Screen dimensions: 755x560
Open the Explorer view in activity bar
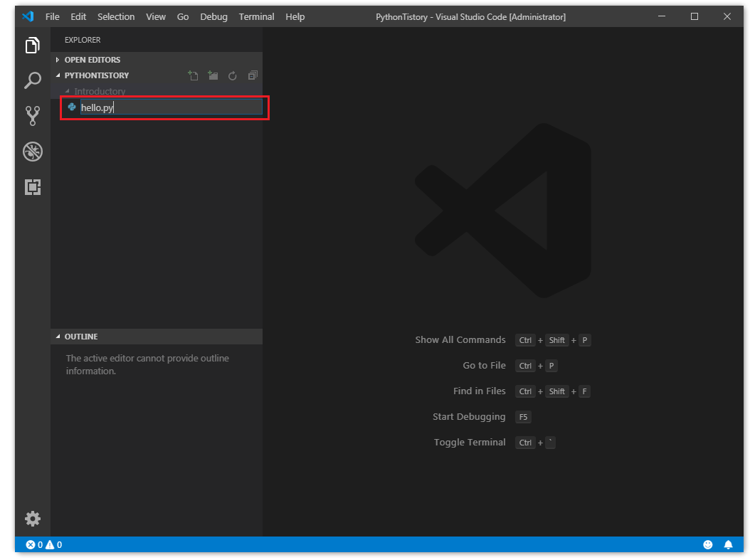tap(32, 46)
